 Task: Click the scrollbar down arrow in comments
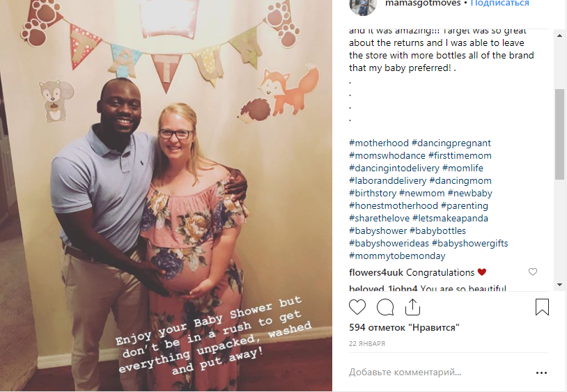(559, 285)
